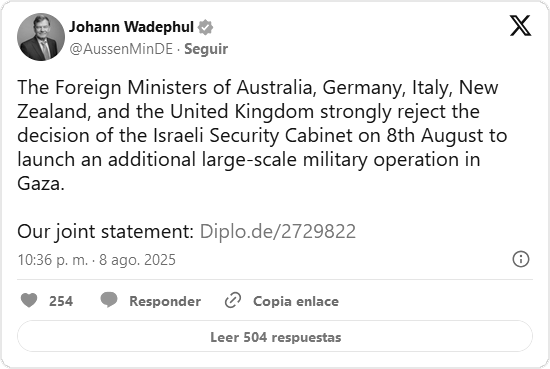Open the Johann Wadephul display name

pyautogui.click(x=131, y=27)
